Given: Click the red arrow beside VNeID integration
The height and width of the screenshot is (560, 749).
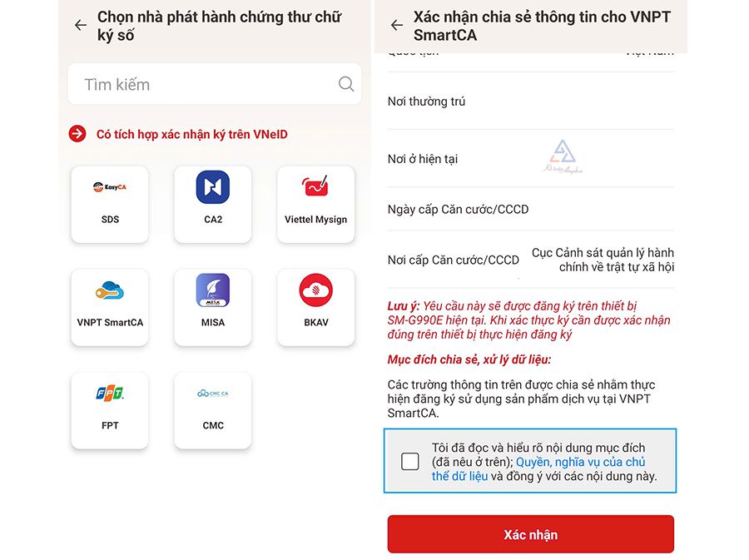Looking at the screenshot, I should (x=77, y=134).
